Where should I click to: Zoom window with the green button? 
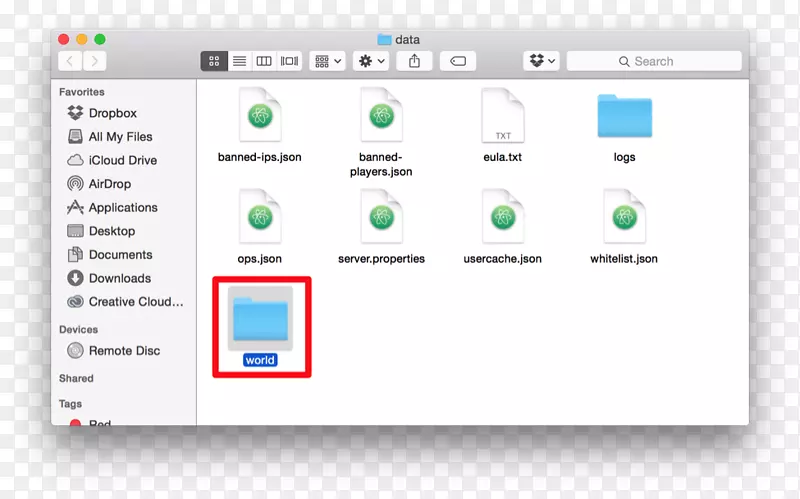click(100, 39)
